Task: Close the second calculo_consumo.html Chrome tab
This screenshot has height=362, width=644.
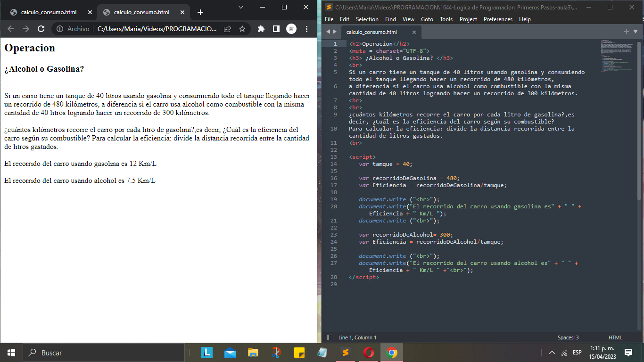Action: pyautogui.click(x=183, y=12)
